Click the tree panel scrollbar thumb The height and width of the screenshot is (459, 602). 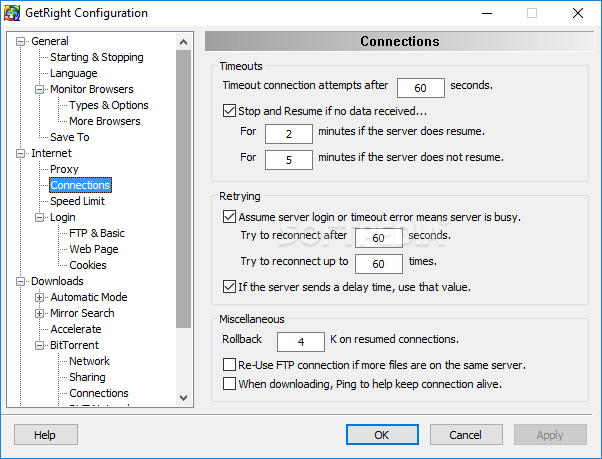tap(184, 189)
